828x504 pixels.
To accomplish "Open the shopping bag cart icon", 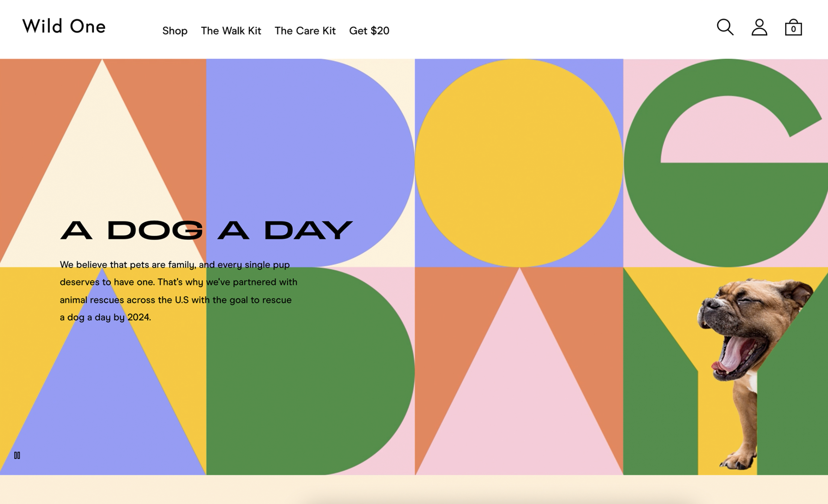I will point(793,27).
